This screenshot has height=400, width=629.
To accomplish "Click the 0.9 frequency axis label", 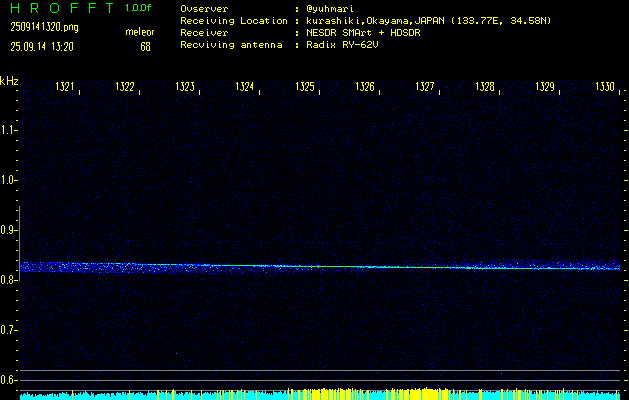I will [x=7, y=230].
